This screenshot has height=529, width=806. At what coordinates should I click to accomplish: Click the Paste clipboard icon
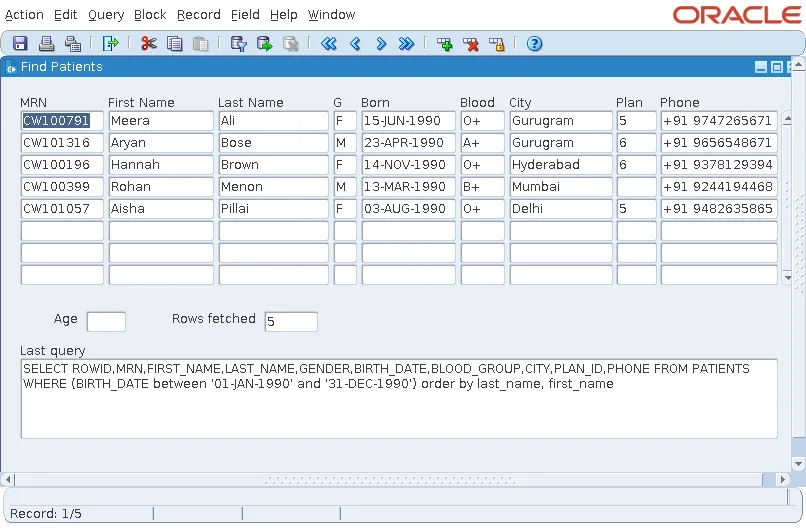pyautogui.click(x=200, y=44)
